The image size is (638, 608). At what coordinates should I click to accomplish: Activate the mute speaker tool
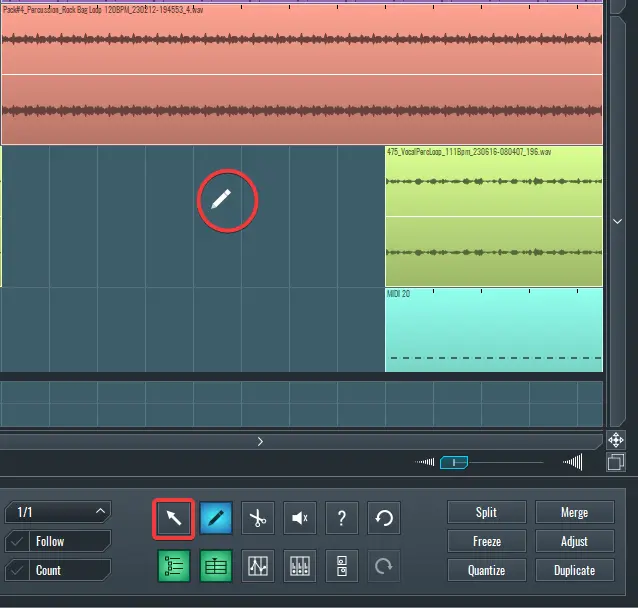pyautogui.click(x=300, y=518)
